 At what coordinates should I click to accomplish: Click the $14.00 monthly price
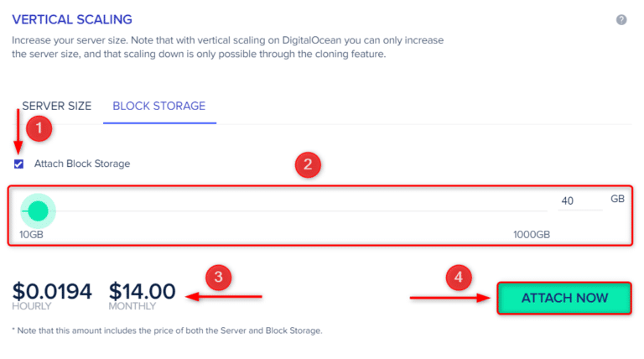[x=143, y=291]
